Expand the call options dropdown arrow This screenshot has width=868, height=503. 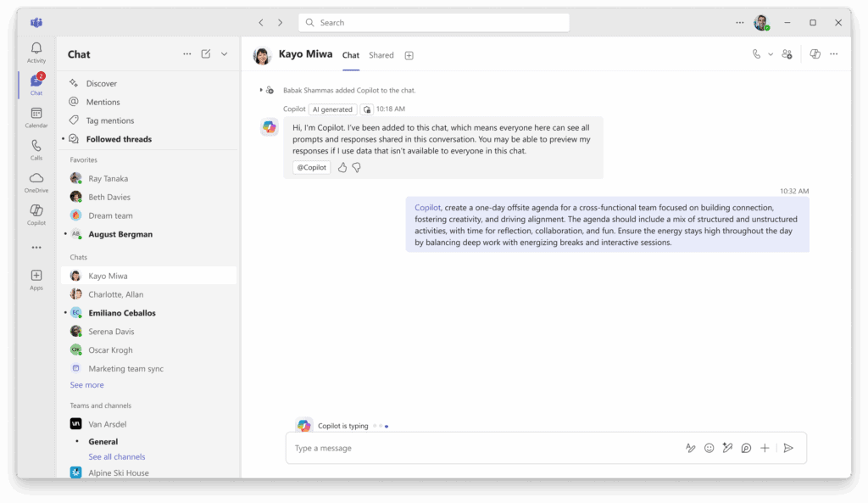770,54
